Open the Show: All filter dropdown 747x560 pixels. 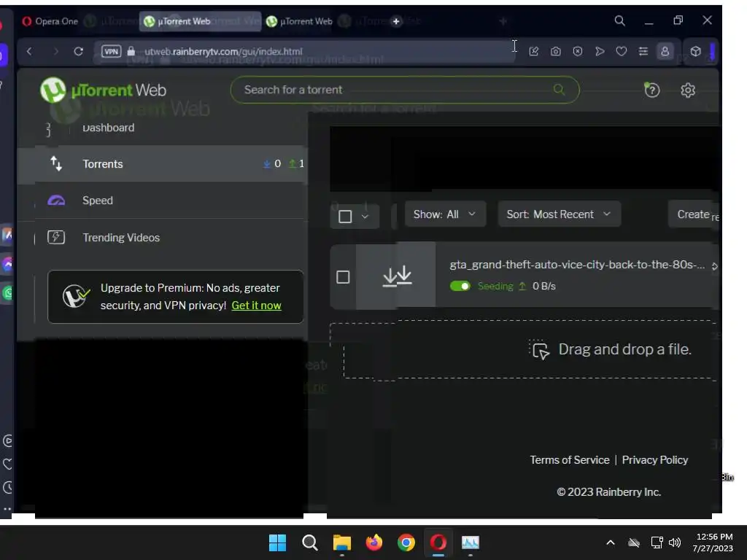(445, 214)
